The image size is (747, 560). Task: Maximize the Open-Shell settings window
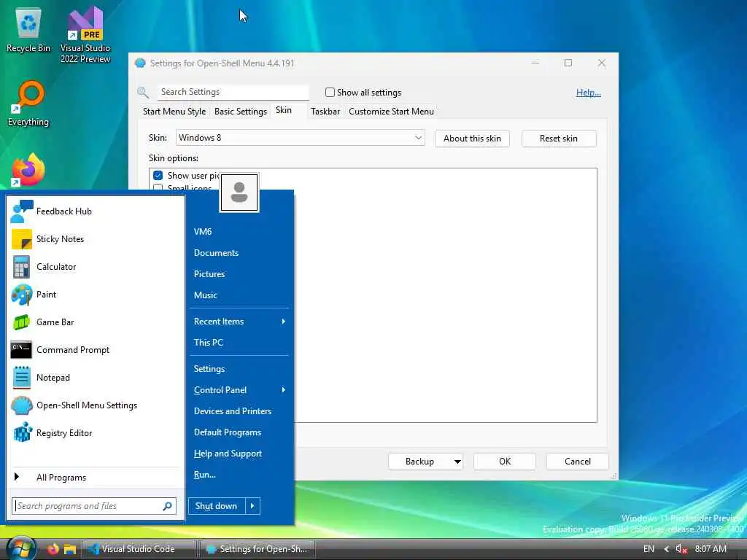568,63
